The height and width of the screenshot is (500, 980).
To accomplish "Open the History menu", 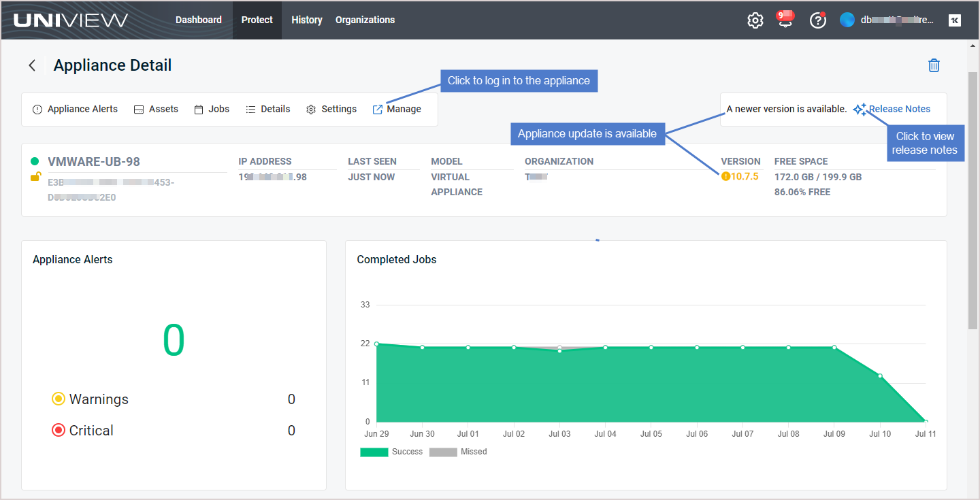I will pyautogui.click(x=307, y=20).
